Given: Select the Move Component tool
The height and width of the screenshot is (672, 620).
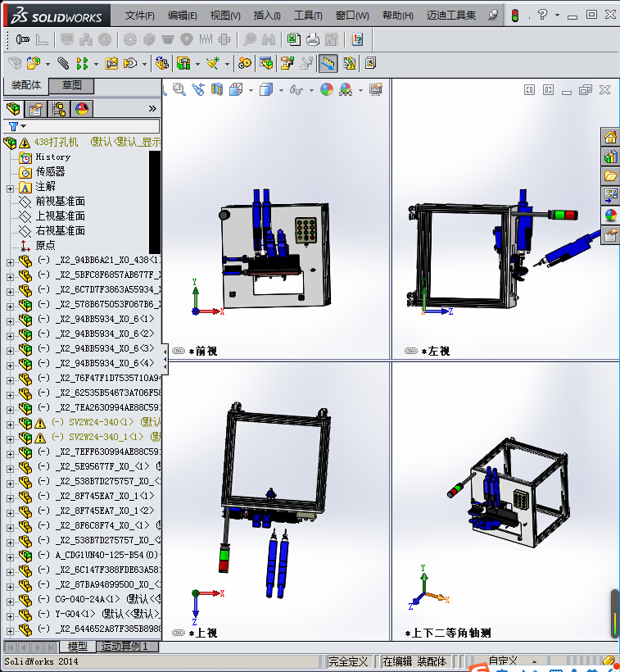Looking at the screenshot, I should click(x=130, y=63).
